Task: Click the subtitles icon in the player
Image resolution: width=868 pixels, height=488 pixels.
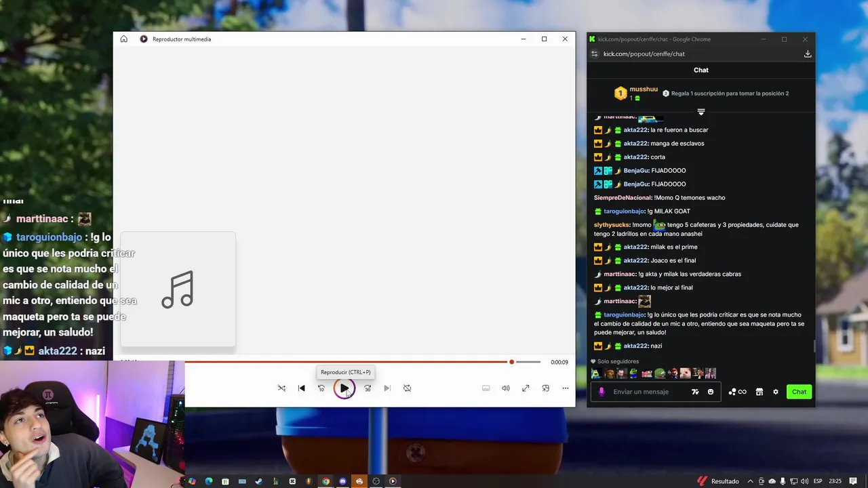Action: click(486, 388)
